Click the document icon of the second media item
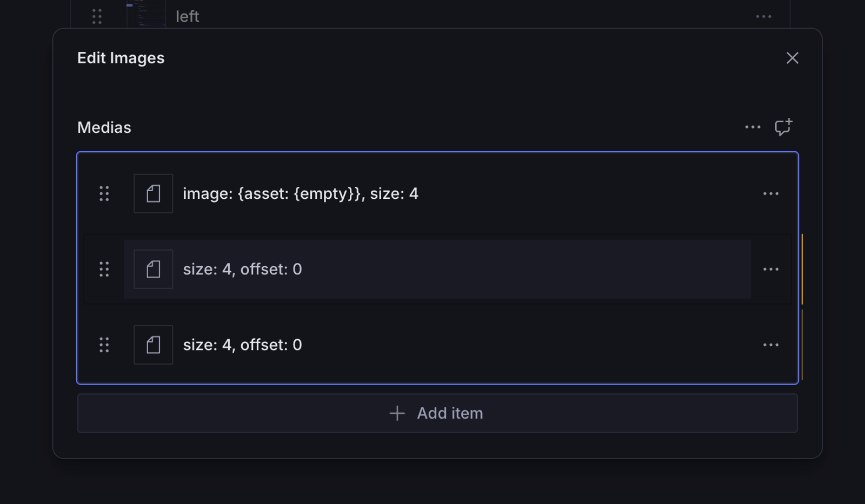This screenshot has height=504, width=865. [154, 269]
